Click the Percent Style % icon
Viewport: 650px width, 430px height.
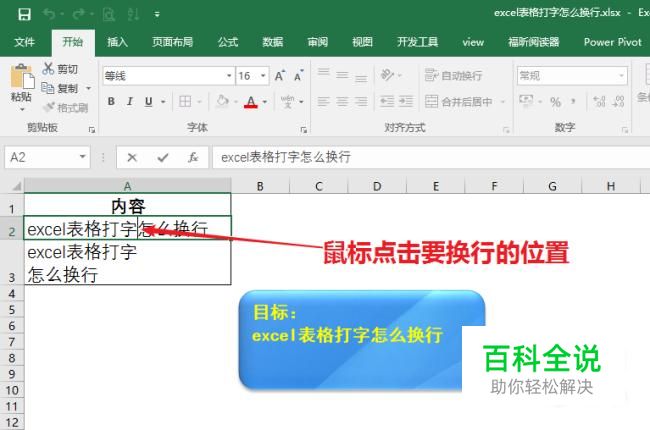pos(555,102)
